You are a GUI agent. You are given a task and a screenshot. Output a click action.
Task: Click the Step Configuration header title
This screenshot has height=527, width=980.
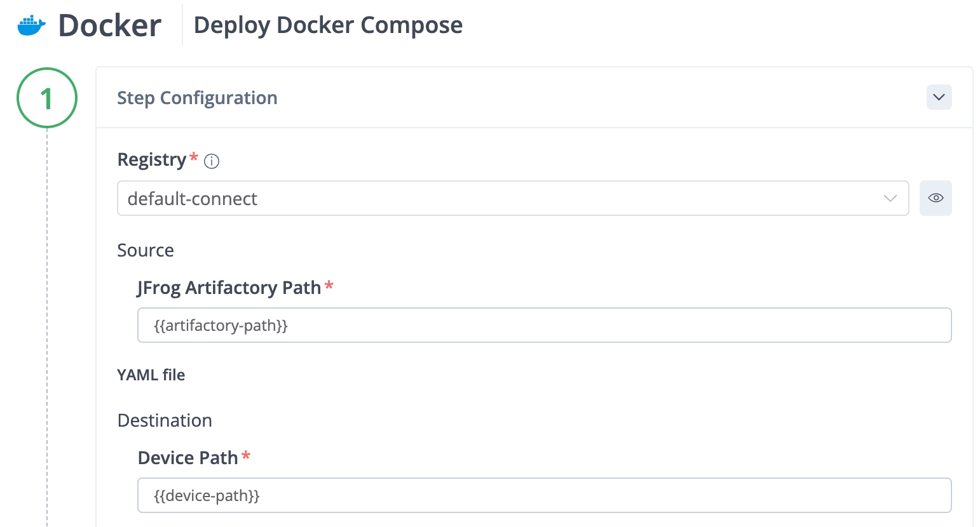point(197,98)
